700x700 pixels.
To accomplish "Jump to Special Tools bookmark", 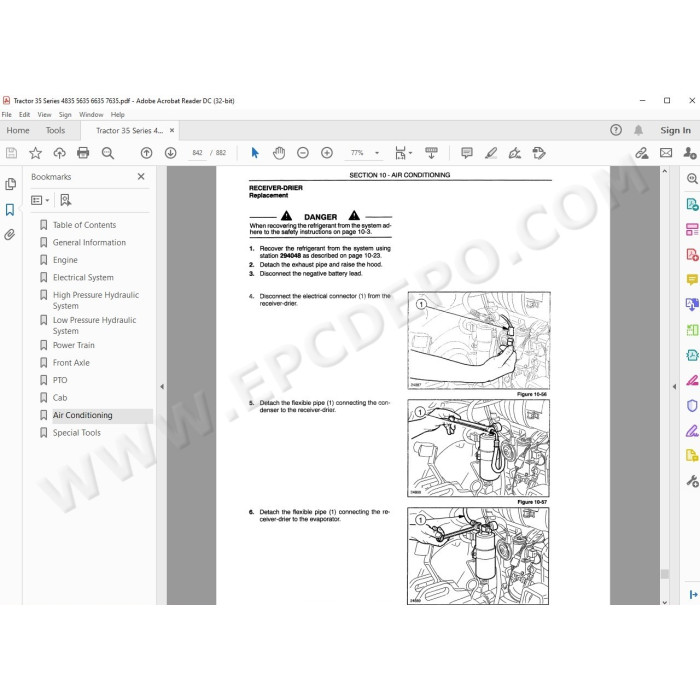I will click(x=77, y=433).
